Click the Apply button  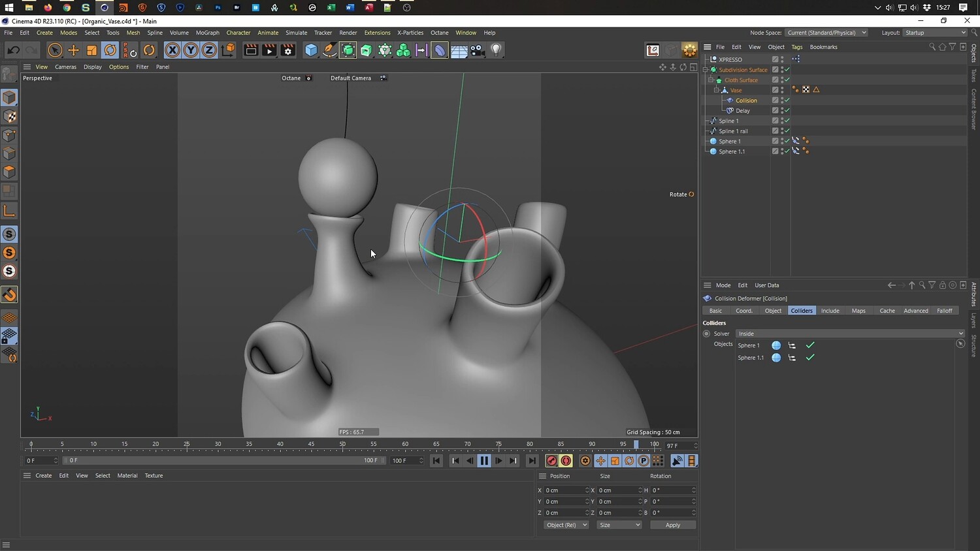click(672, 525)
